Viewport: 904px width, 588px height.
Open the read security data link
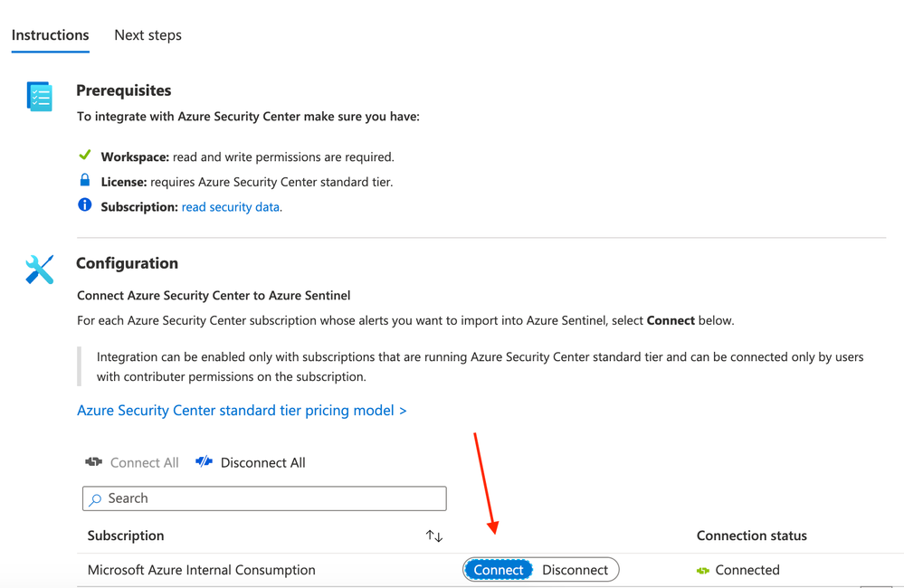click(231, 207)
